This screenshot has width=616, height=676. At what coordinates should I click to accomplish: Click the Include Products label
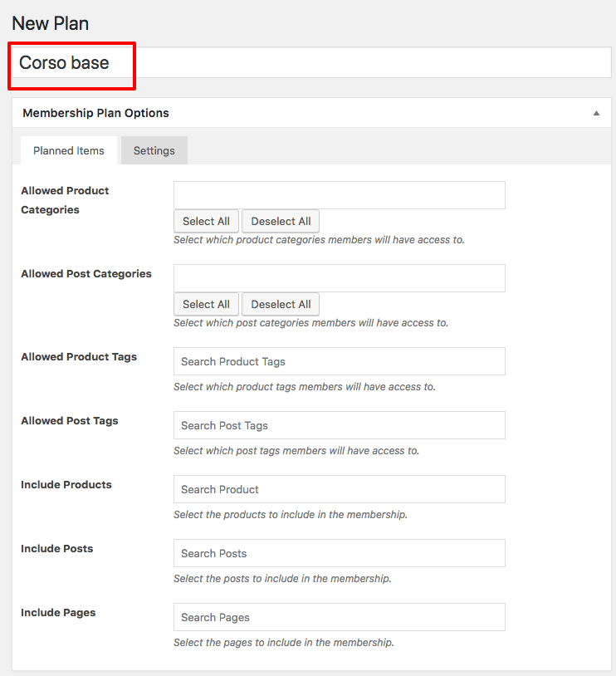[x=66, y=485]
